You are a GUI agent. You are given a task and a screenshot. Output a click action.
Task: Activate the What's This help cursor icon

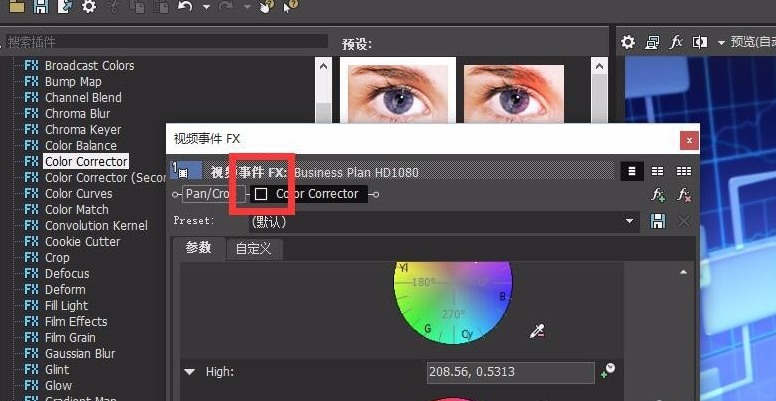[291, 6]
